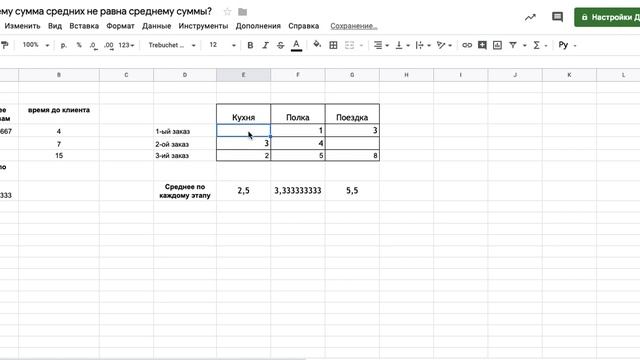Select the 1-ый заказ cell
Viewport: 640px width, 360px height.
tap(185, 131)
